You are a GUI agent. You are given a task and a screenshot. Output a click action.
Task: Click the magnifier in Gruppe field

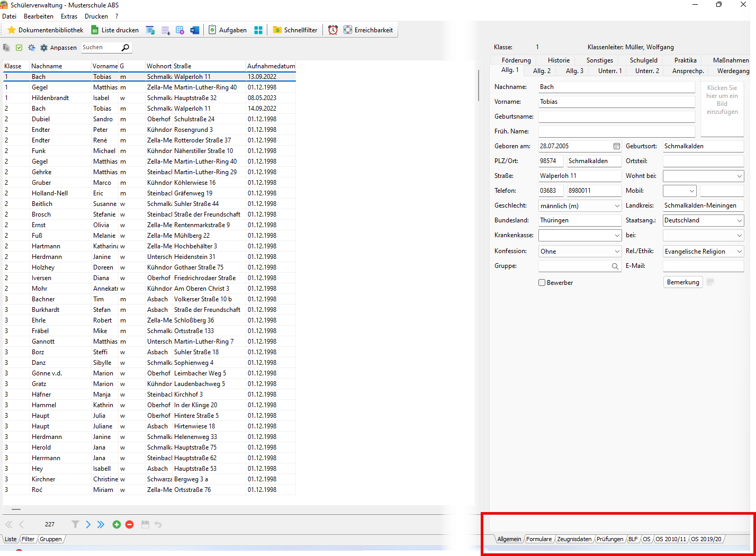tap(615, 266)
